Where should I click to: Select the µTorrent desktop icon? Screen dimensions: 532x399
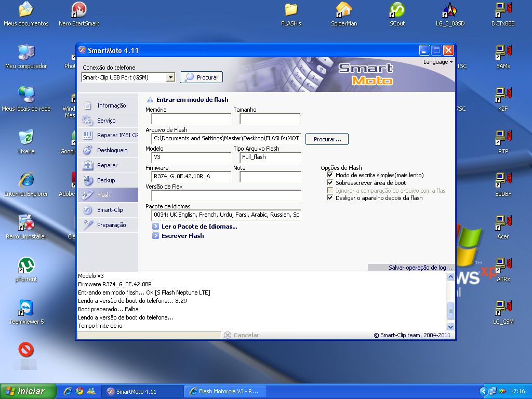(26, 270)
